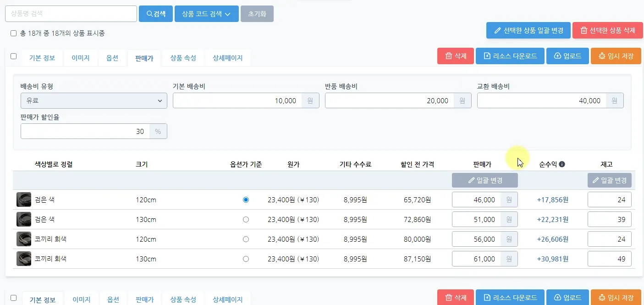Viewport: 644px width, 305px height.
Task: Click second product's 업로드 button
Action: coord(567,298)
